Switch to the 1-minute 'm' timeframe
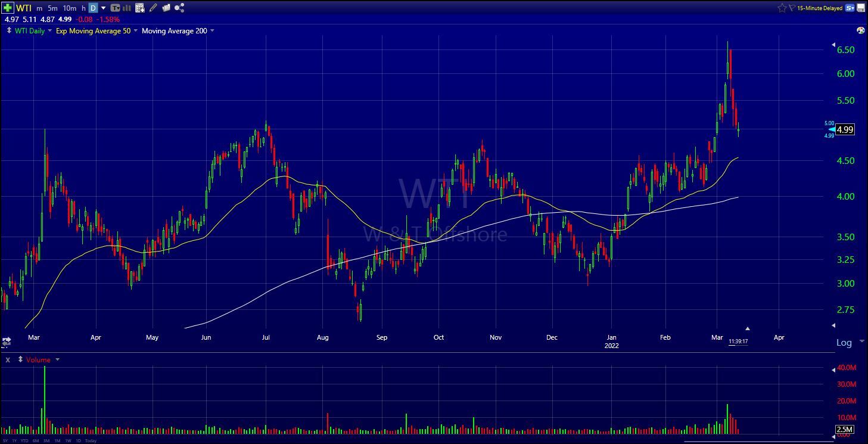Image resolution: width=868 pixels, height=444 pixels. pos(39,8)
